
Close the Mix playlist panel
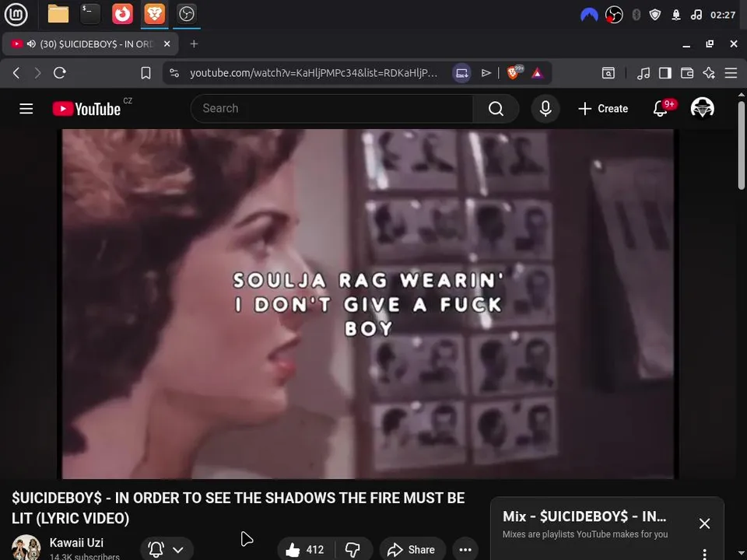pos(705,523)
